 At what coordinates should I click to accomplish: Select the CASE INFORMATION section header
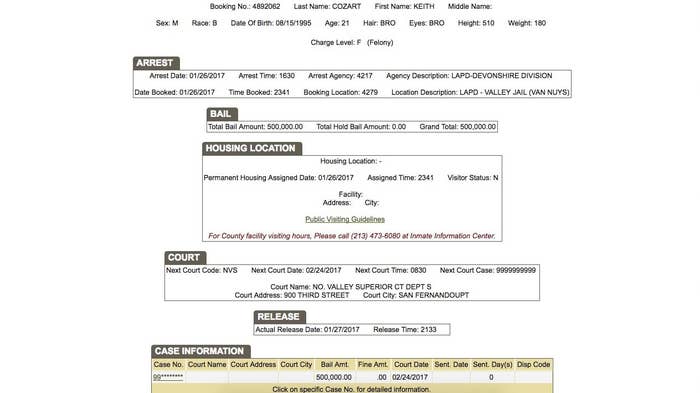point(201,351)
